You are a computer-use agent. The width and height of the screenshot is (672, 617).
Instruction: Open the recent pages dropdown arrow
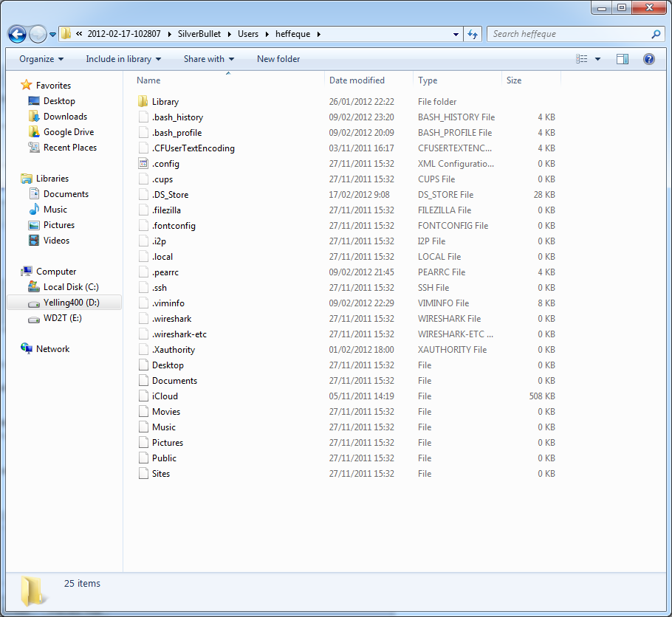point(52,35)
